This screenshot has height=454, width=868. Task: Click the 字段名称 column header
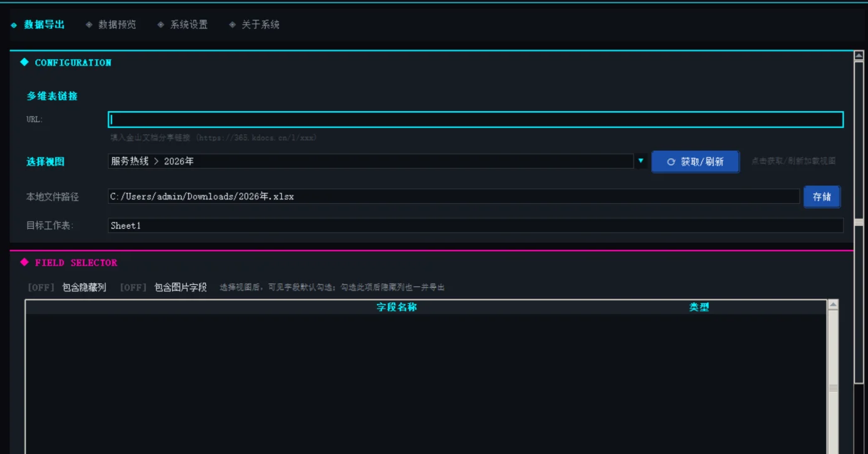397,307
